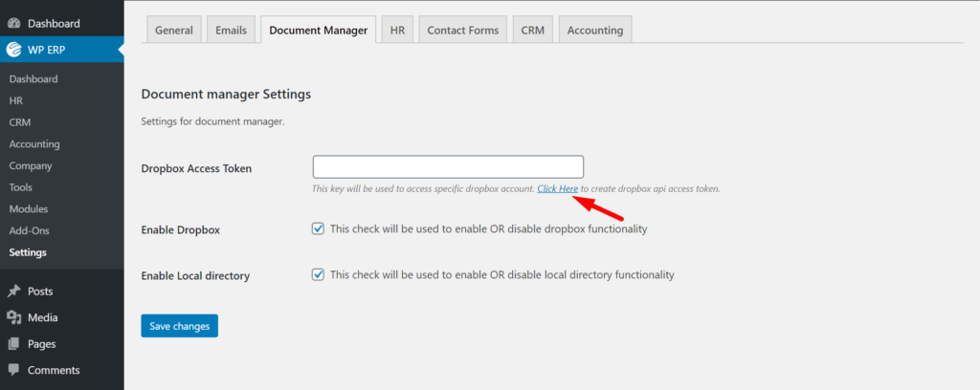The height and width of the screenshot is (390, 980).
Task: Open the Contact Forms tab
Action: point(463,30)
